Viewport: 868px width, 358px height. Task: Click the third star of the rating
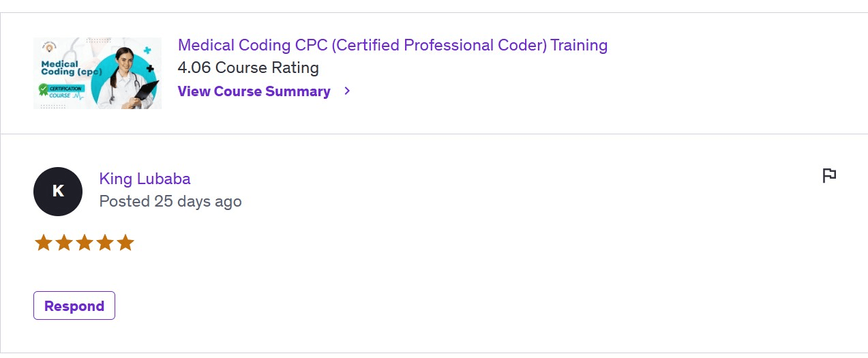(x=85, y=243)
